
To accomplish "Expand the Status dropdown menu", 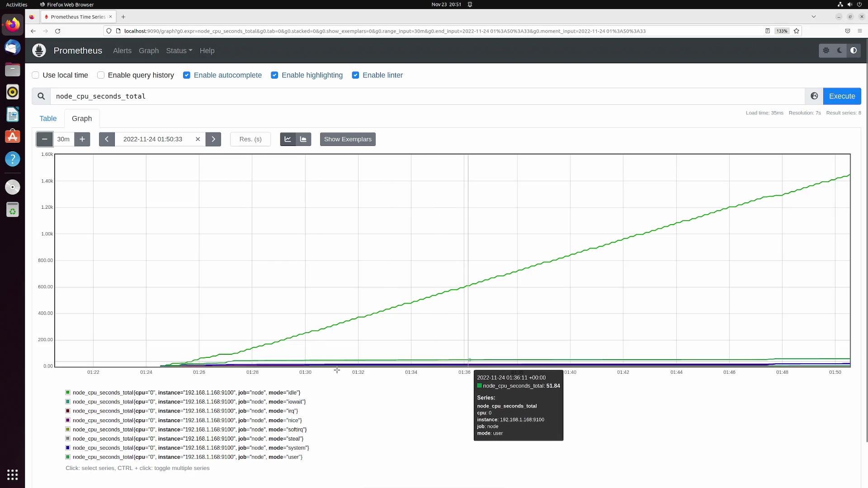I will 179,51.
